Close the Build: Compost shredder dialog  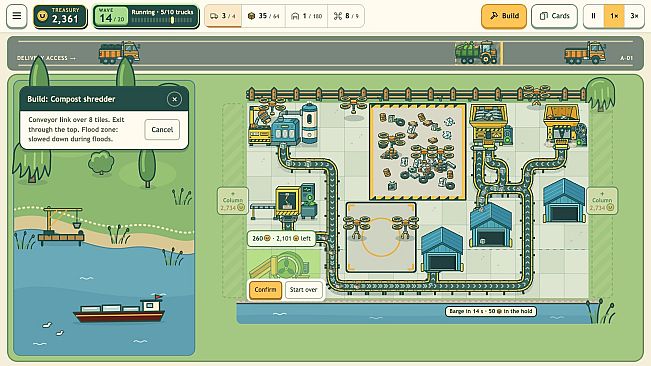pyautogui.click(x=174, y=99)
